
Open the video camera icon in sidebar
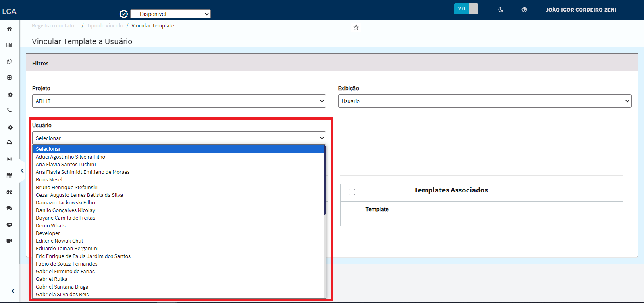coord(9,241)
